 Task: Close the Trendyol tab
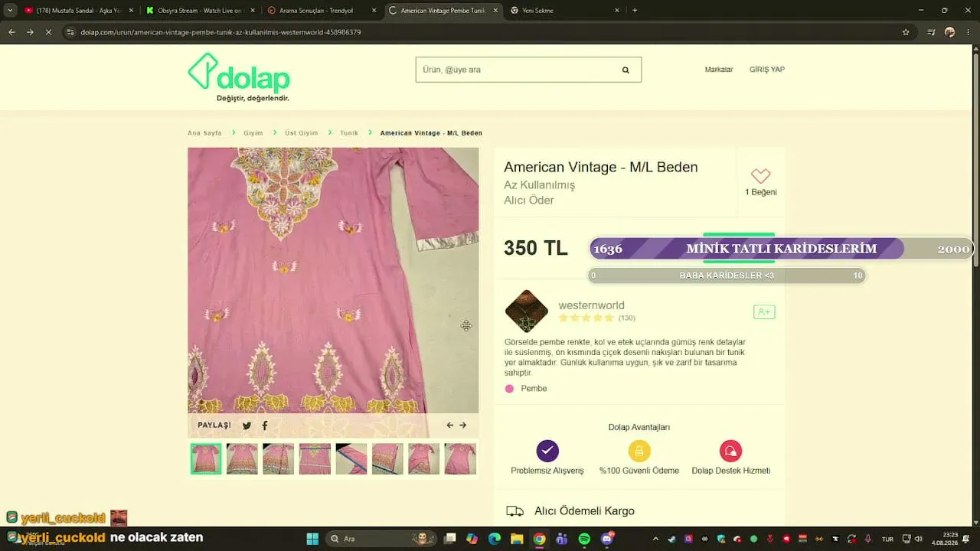(374, 11)
